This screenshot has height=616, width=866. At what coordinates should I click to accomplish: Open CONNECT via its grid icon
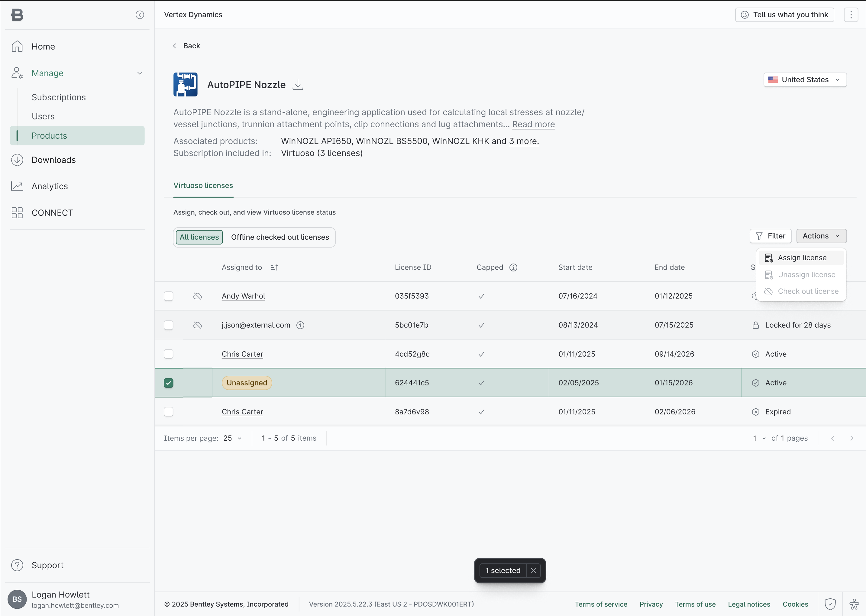17,213
